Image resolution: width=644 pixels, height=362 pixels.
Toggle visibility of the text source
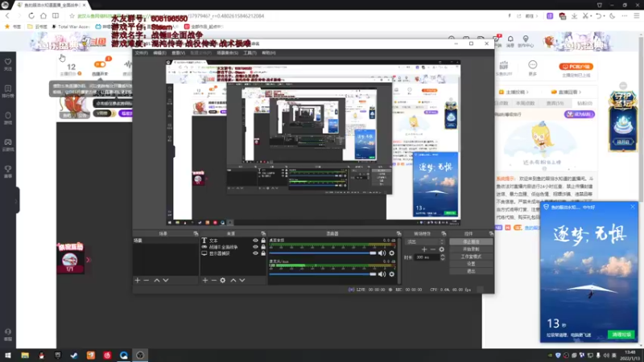(255, 241)
